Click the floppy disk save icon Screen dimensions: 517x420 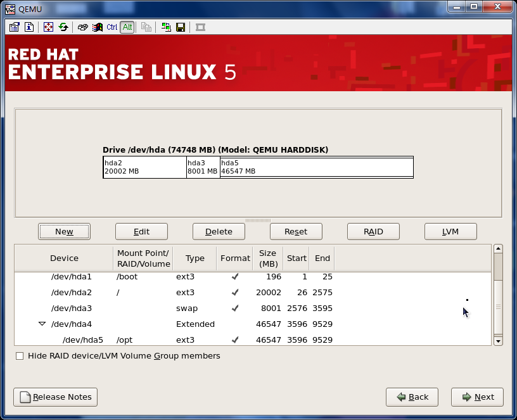click(181, 27)
